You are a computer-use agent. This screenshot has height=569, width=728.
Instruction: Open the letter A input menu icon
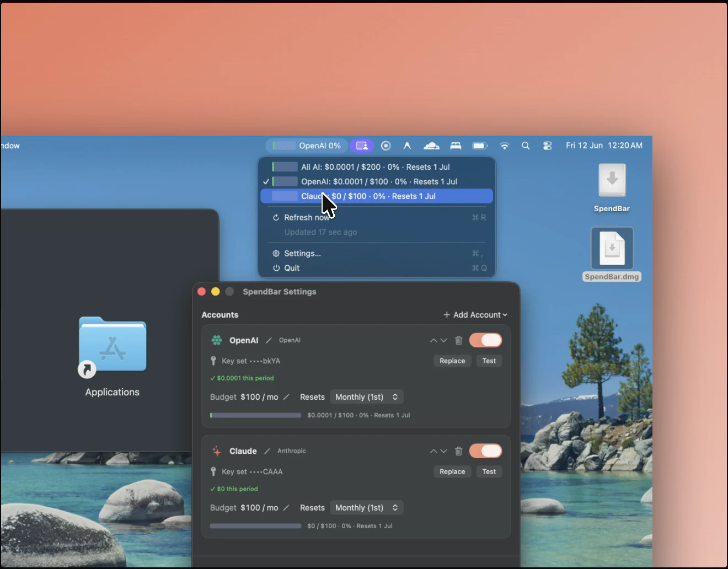point(407,146)
